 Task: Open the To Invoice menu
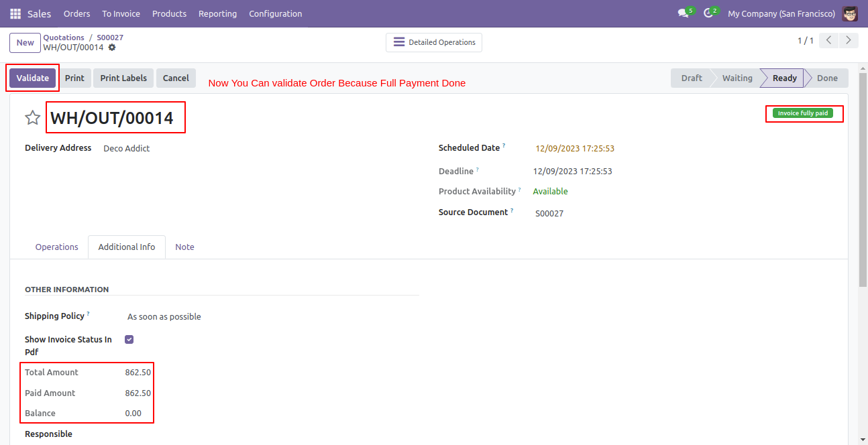tap(121, 13)
